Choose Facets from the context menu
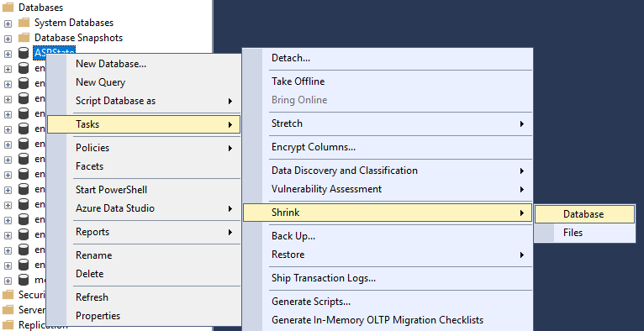The image size is (644, 331). coord(144,166)
